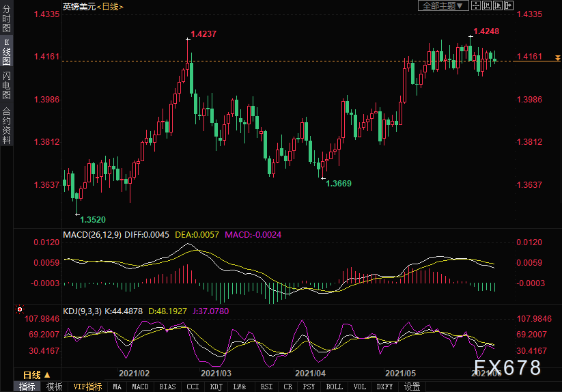Click the export panel arrow icon
The image size is (562, 392).
coord(509,5)
